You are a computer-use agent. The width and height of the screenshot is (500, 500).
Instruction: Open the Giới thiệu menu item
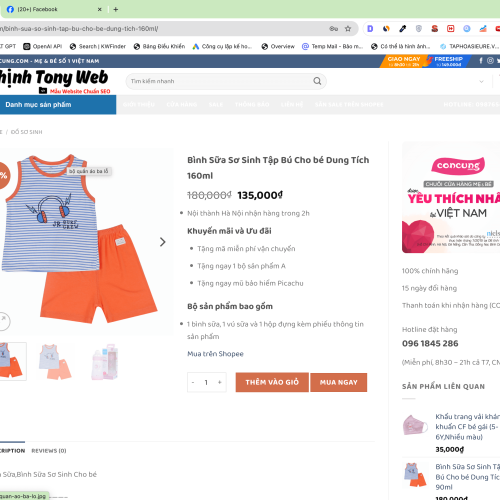pos(139,105)
